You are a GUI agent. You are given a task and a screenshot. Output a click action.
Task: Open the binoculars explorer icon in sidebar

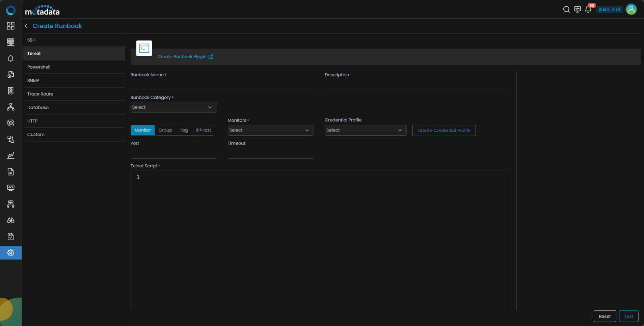pyautogui.click(x=11, y=220)
